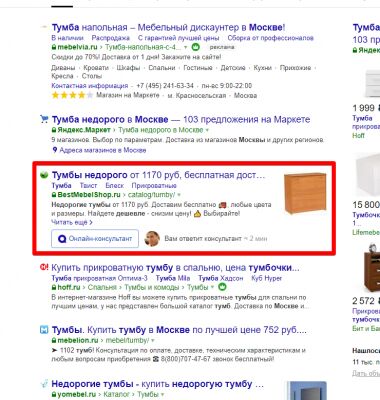The width and height of the screenshot is (380, 400).
Task: Click the BestMebelShop favicon
Action: click(x=44, y=175)
